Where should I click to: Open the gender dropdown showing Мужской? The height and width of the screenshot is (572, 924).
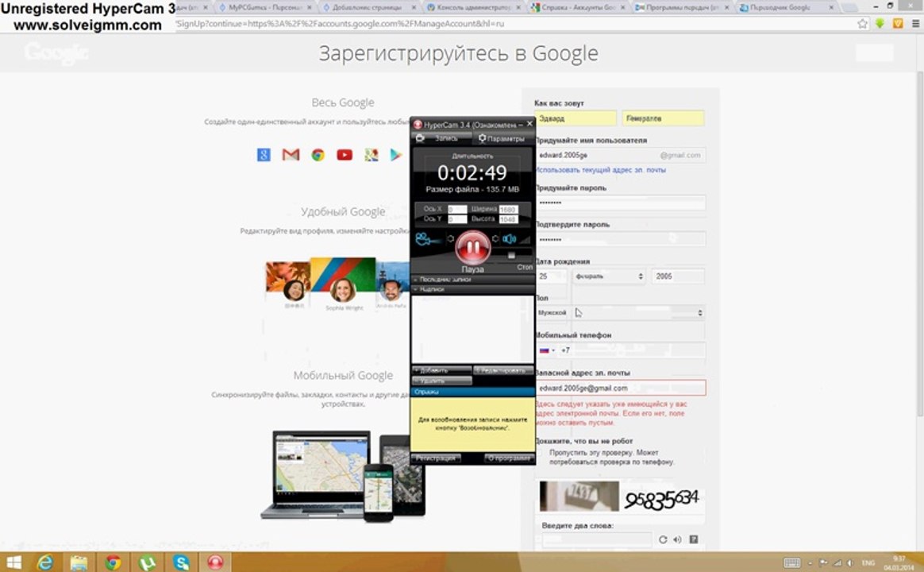click(x=620, y=312)
